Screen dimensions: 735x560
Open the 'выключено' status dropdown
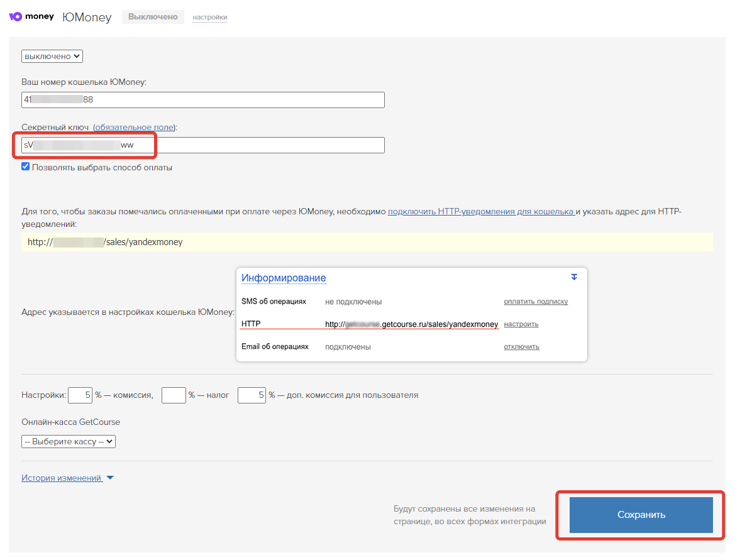coord(52,56)
